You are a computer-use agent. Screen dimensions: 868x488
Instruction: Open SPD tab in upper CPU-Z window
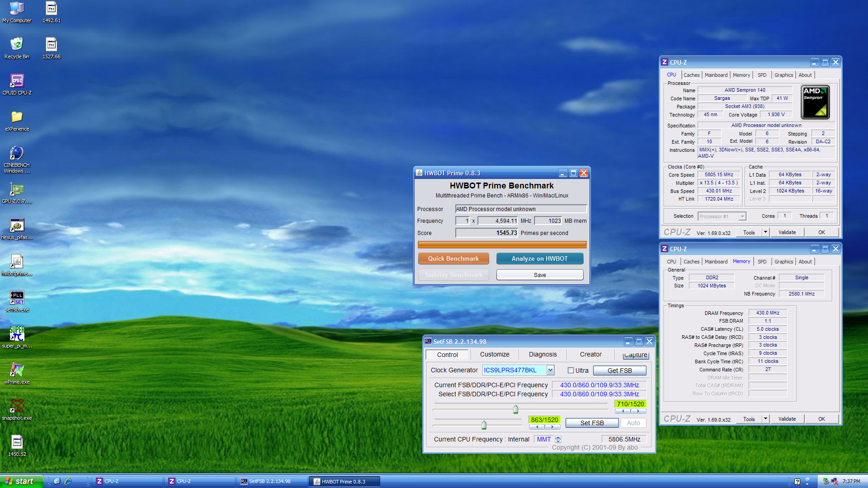pos(762,75)
